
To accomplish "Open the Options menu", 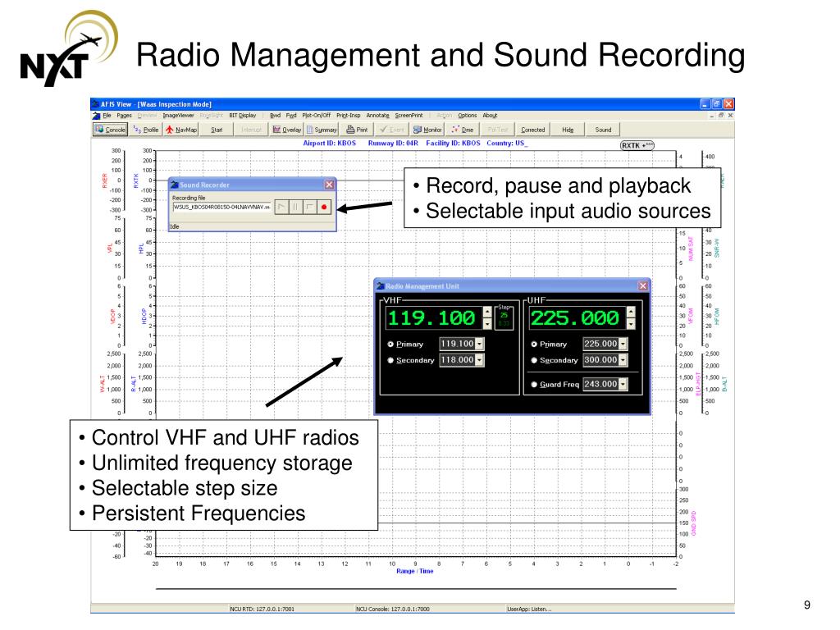I will 467,115.
